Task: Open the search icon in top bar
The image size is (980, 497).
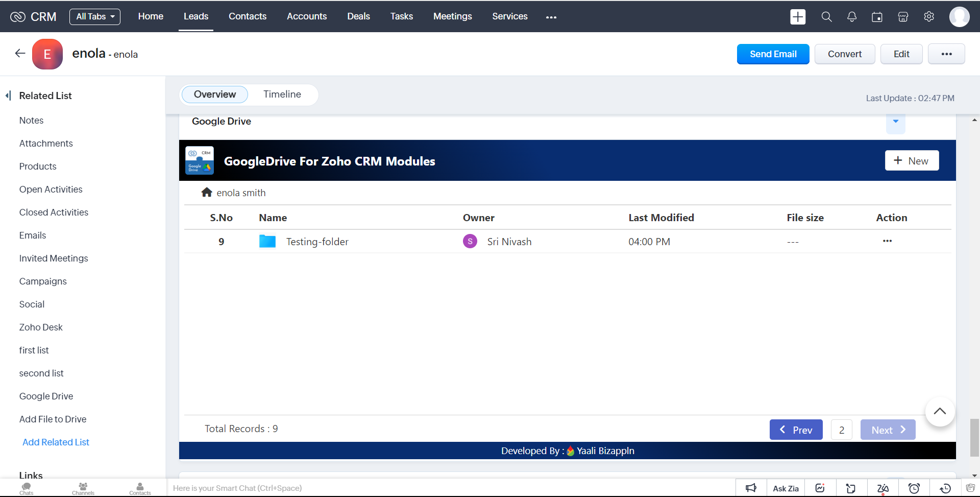Action: point(826,17)
